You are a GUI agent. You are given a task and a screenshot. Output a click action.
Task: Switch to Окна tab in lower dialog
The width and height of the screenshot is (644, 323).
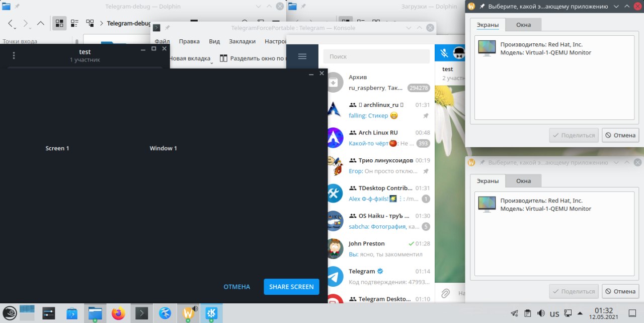click(523, 181)
